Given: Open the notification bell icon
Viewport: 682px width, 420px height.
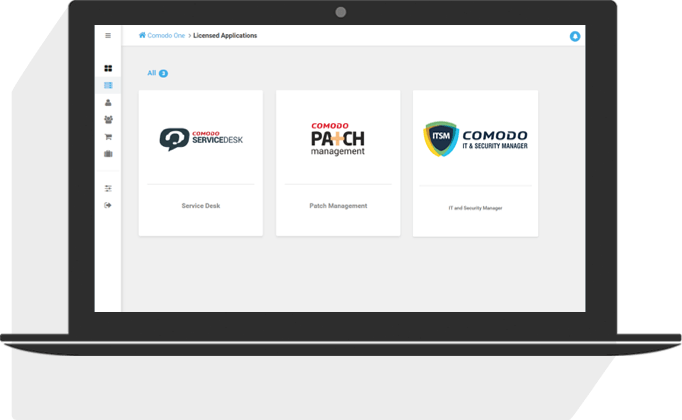Looking at the screenshot, I should tap(575, 37).
